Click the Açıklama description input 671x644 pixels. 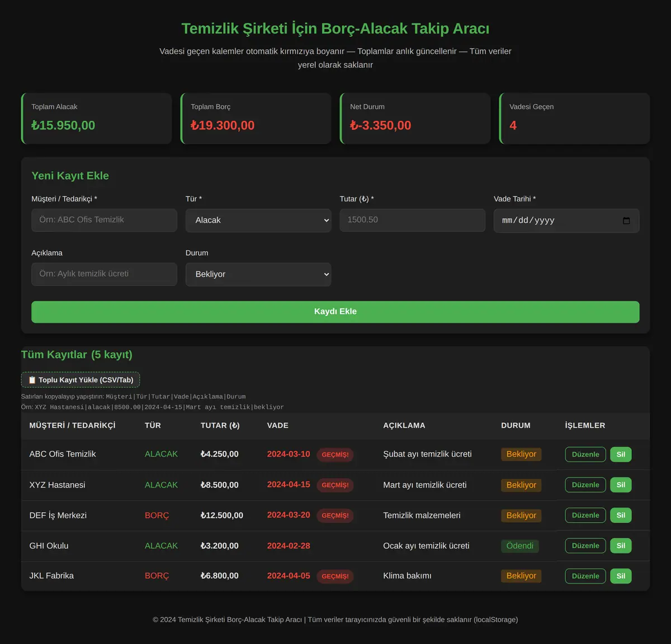point(104,274)
